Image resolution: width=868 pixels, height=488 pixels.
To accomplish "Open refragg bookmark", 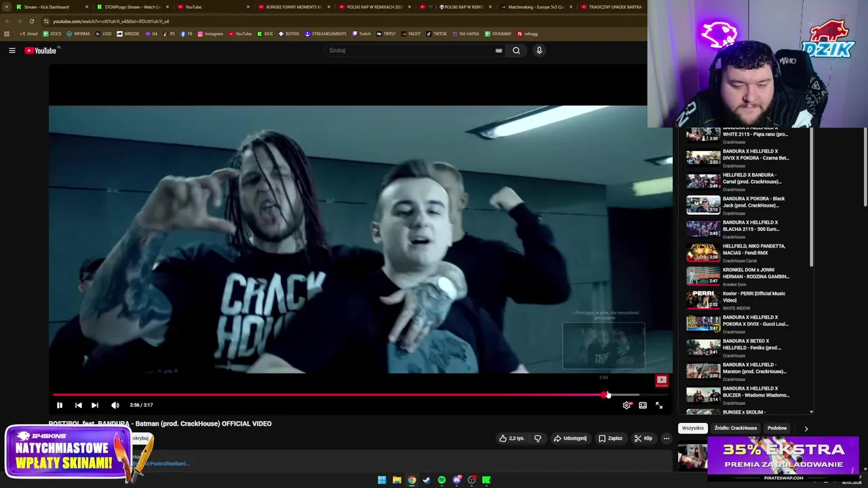I will click(528, 33).
